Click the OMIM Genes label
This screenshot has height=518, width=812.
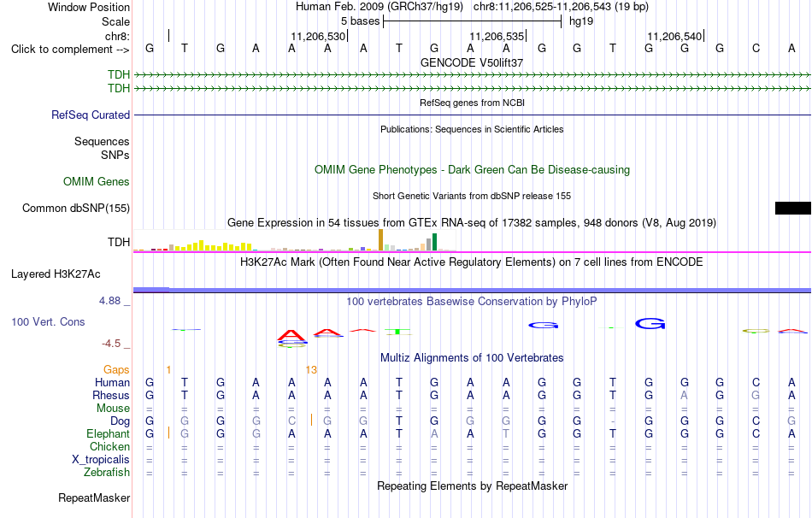tap(97, 182)
